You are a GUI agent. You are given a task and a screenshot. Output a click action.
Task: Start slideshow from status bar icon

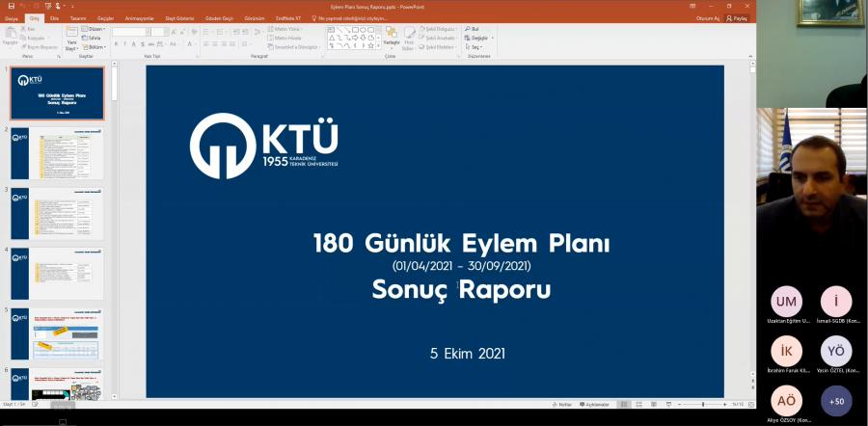(x=669, y=404)
